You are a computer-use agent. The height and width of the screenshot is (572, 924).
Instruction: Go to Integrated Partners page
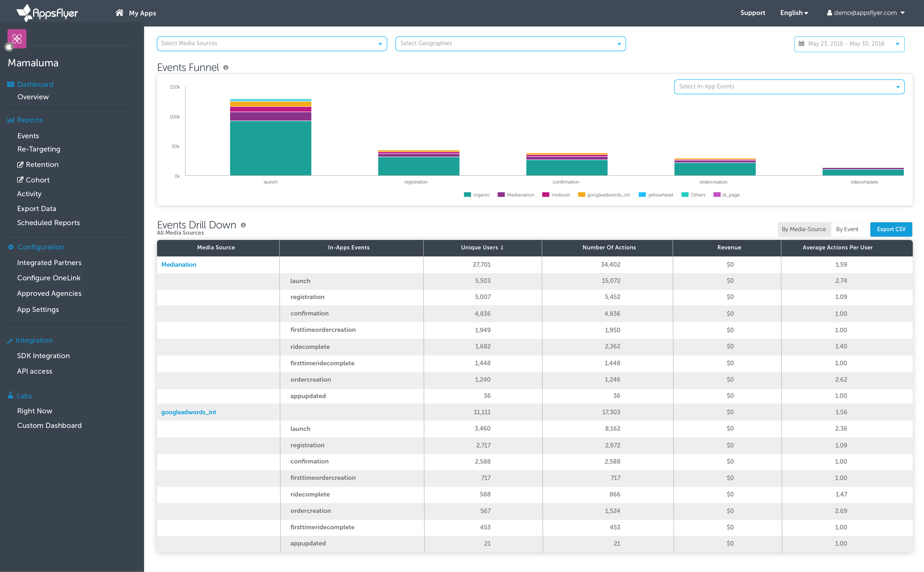[49, 263]
